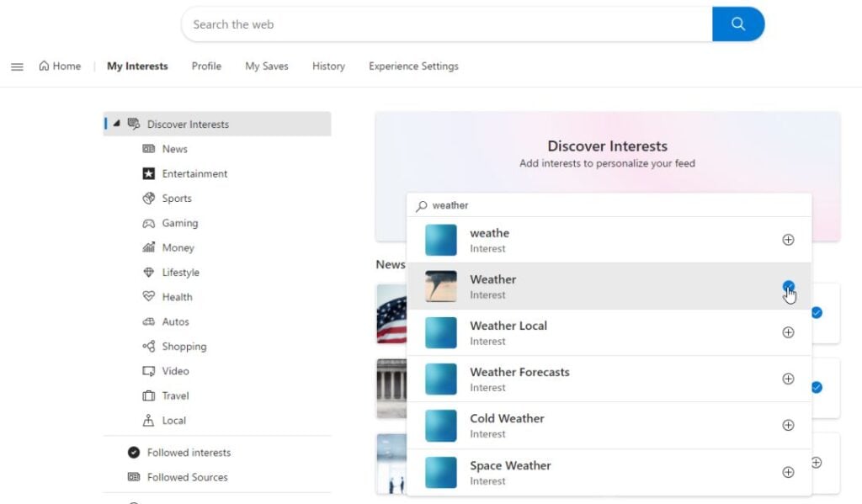The image size is (862, 504).
Task: Open the hamburger menu icon
Action: pyautogui.click(x=17, y=66)
